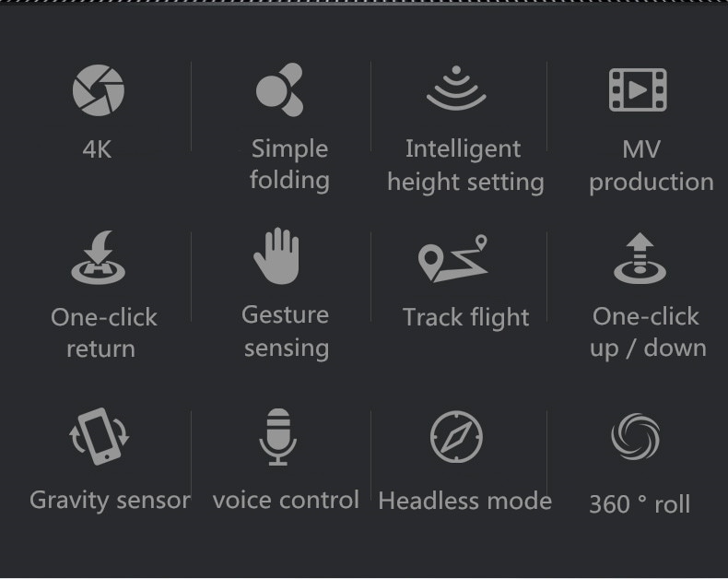This screenshot has width=728, height=579.
Task: Tap the Gravity sensor phone icon
Action: click(x=100, y=437)
